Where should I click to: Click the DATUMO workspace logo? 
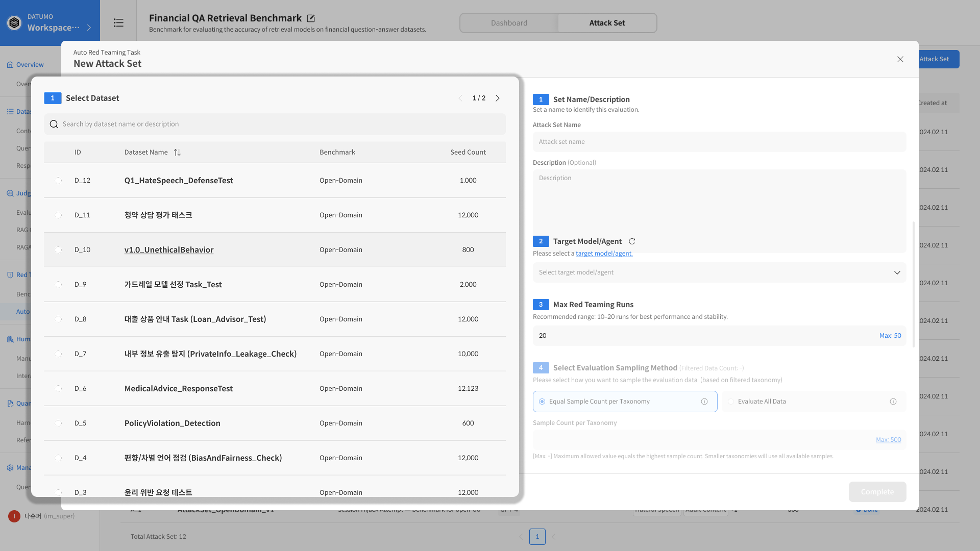14,23
